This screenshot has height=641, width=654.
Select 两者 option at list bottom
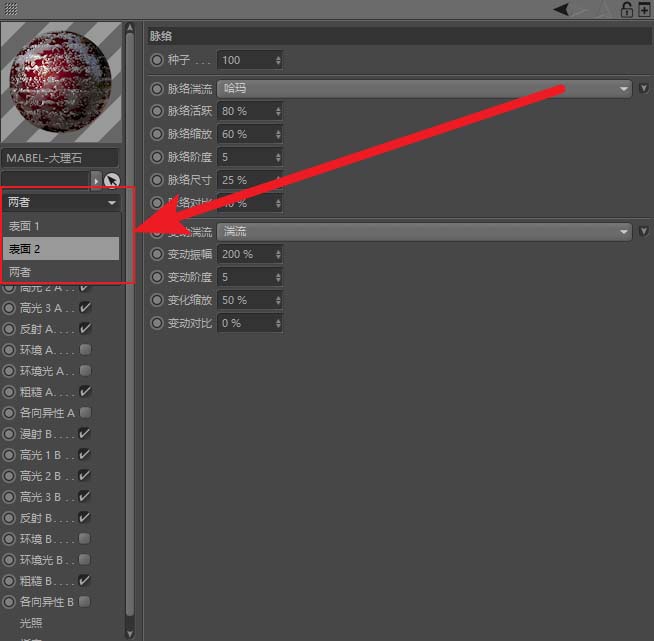[x=61, y=272]
